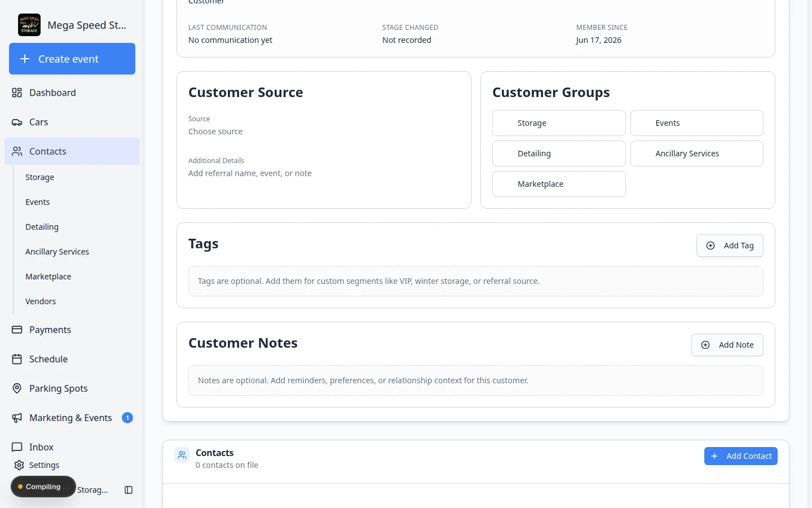Click the Add Tag button
The width and height of the screenshot is (812, 508).
pyautogui.click(x=730, y=246)
